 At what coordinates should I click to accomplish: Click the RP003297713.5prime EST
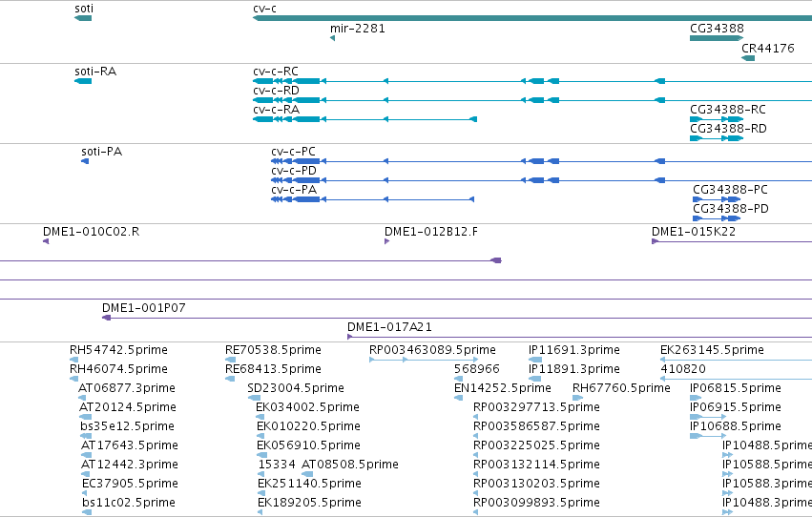pyautogui.click(x=476, y=417)
